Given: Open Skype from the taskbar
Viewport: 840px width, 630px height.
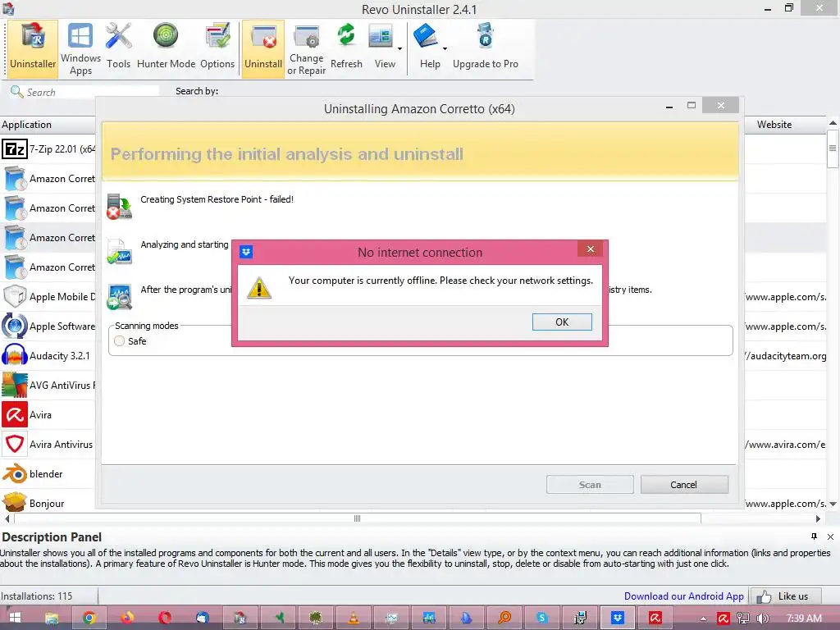Looking at the screenshot, I should coord(542,618).
